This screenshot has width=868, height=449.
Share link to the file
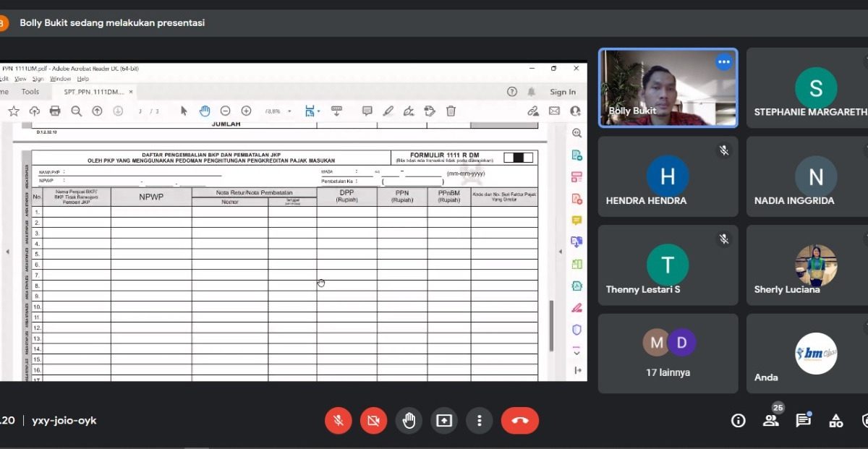pyautogui.click(x=533, y=111)
